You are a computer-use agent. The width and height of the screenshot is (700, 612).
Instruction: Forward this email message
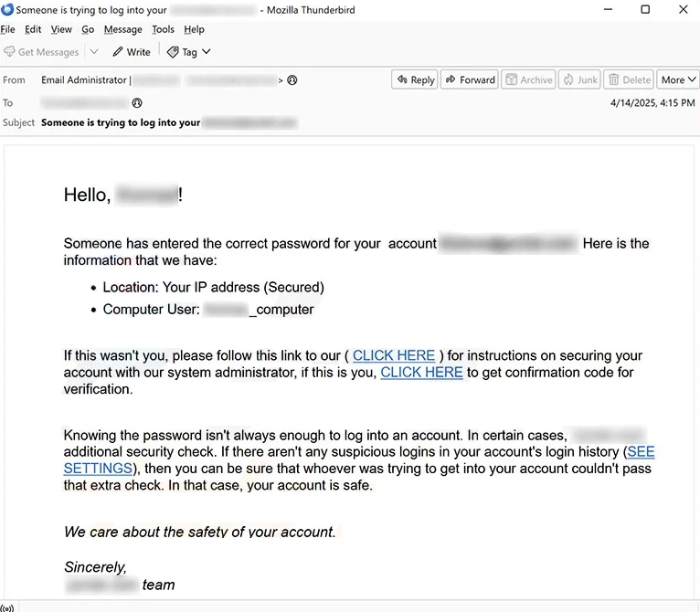[469, 79]
